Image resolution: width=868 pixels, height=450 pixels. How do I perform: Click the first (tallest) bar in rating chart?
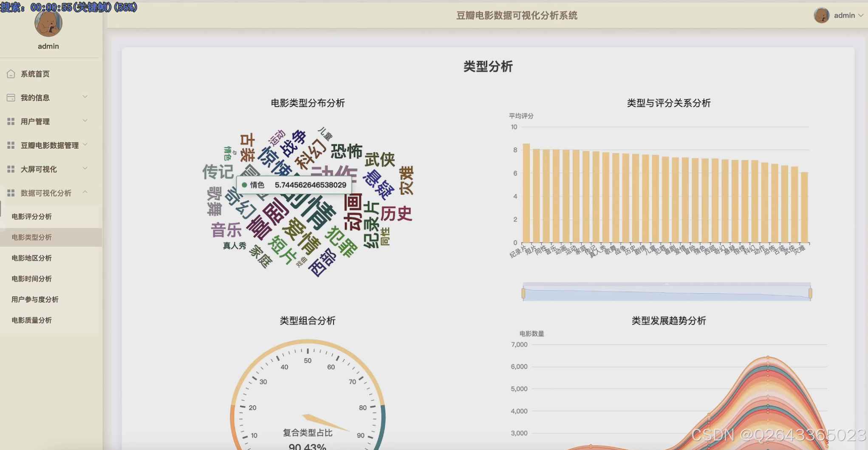point(526,193)
